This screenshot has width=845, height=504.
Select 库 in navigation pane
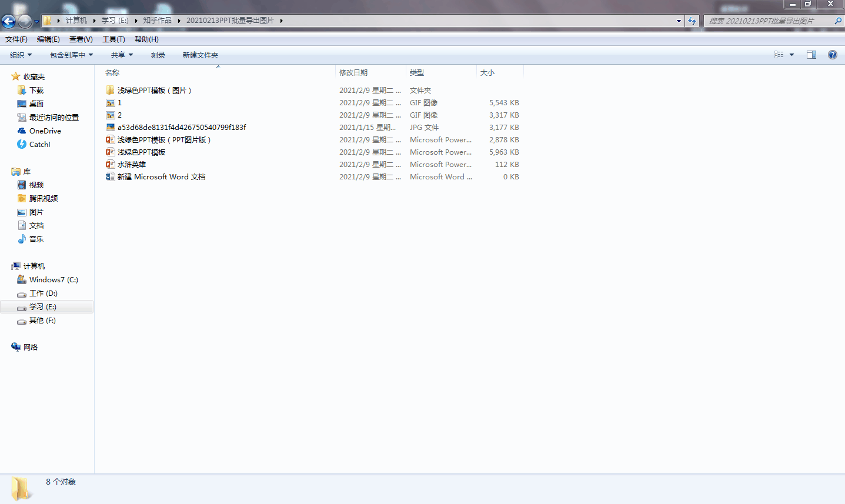27,172
